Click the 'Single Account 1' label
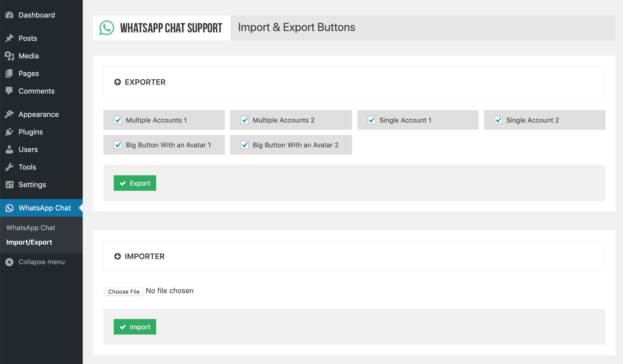This screenshot has width=623, height=364. (405, 120)
